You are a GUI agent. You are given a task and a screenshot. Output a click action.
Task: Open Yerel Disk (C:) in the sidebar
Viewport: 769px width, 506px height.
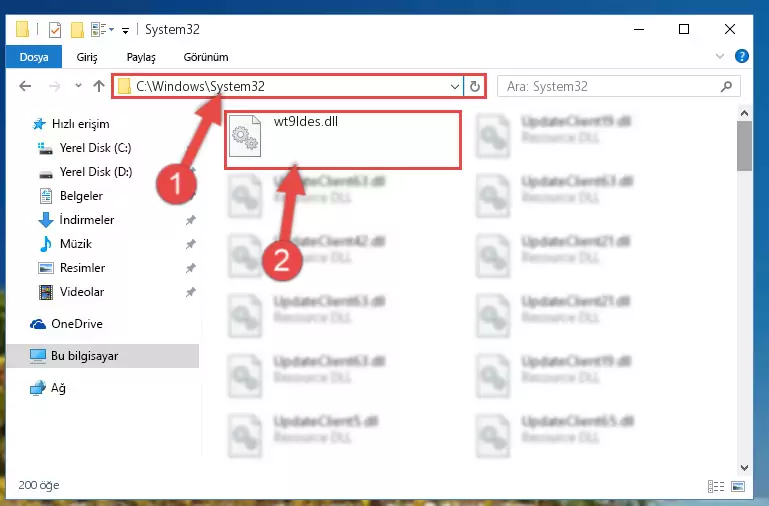[x=84, y=148]
